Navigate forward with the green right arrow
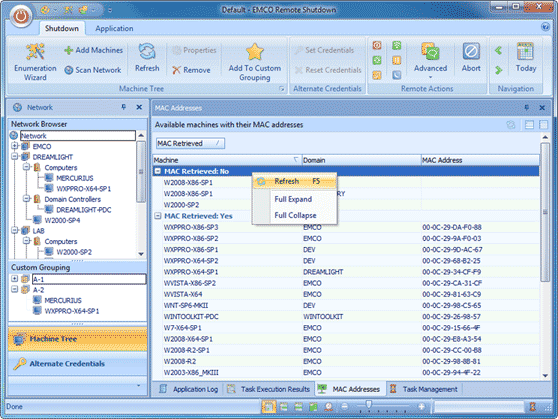The height and width of the screenshot is (419, 558). (x=499, y=70)
